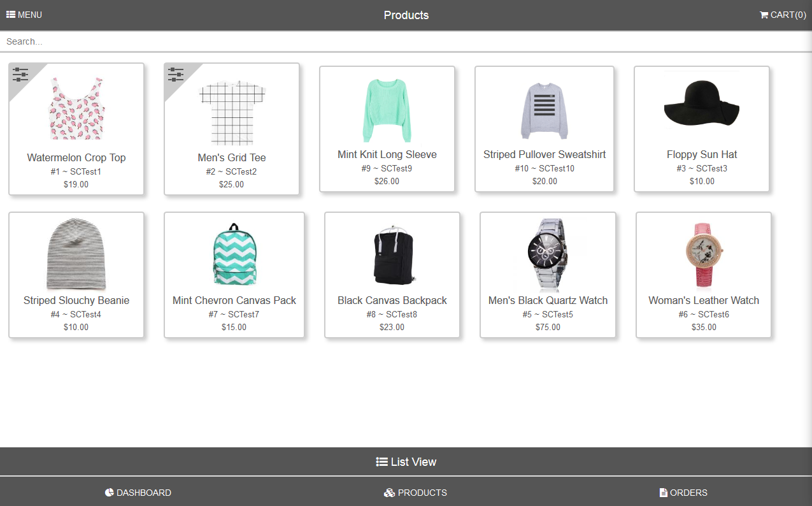Click the '#9 ~ SCTest9' SKU text
Viewport: 812px width, 506px height.
(x=387, y=168)
